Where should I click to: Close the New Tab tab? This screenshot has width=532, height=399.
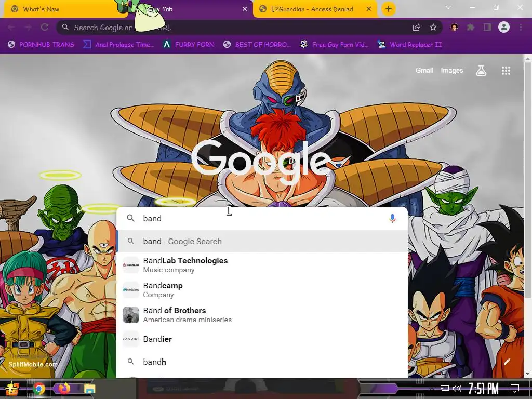(245, 9)
